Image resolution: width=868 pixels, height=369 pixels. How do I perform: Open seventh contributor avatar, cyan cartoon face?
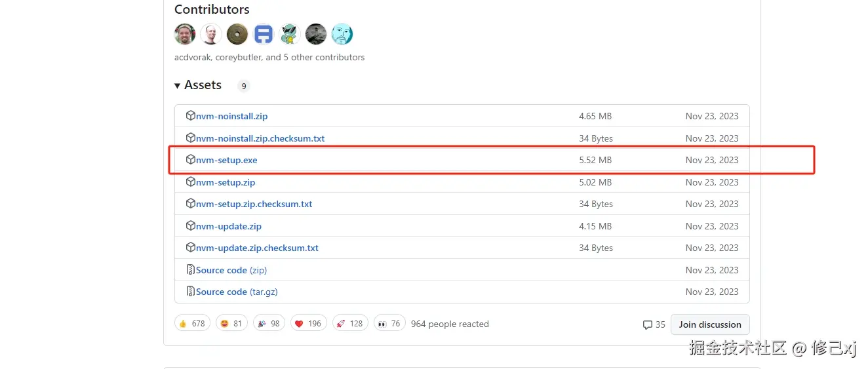tap(342, 34)
